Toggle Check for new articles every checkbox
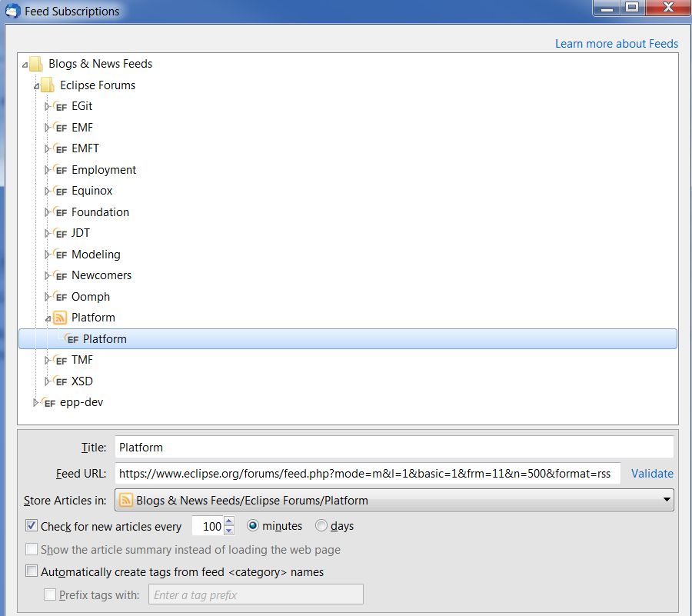The height and width of the screenshot is (616, 692). tap(32, 525)
